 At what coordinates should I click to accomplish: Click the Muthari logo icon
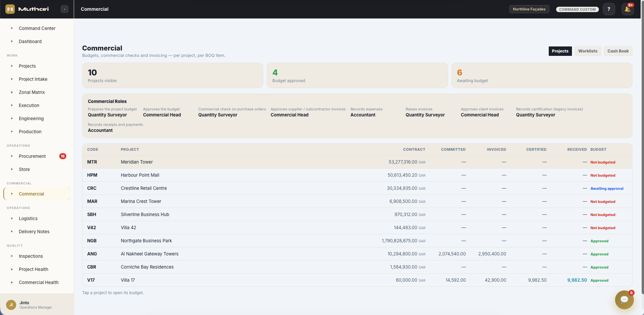click(10, 9)
